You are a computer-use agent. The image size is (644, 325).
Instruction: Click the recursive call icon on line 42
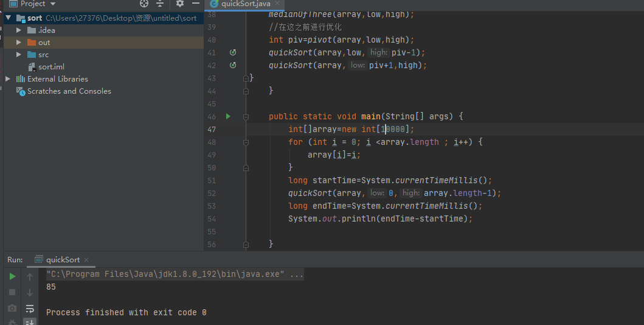coord(233,65)
